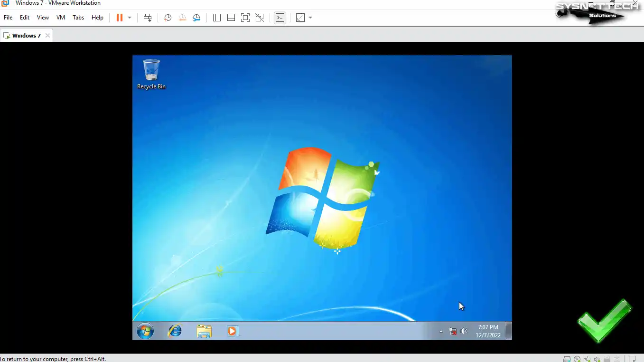Toggle the thumbnail bar view

pyautogui.click(x=231, y=18)
